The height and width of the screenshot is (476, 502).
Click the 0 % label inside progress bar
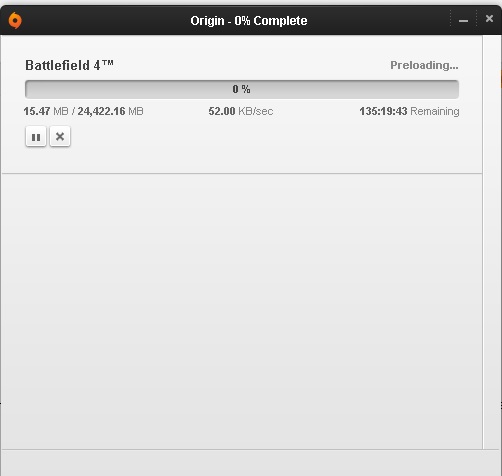pyautogui.click(x=242, y=89)
